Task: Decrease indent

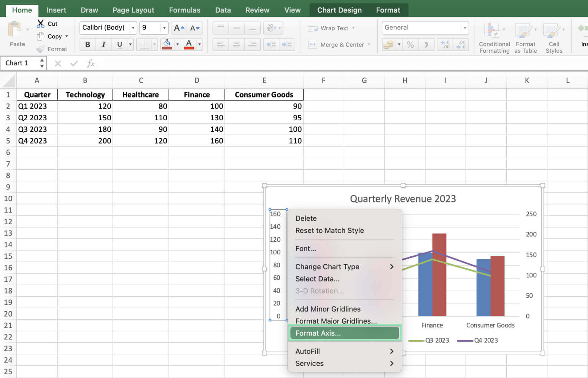Action: [x=271, y=44]
